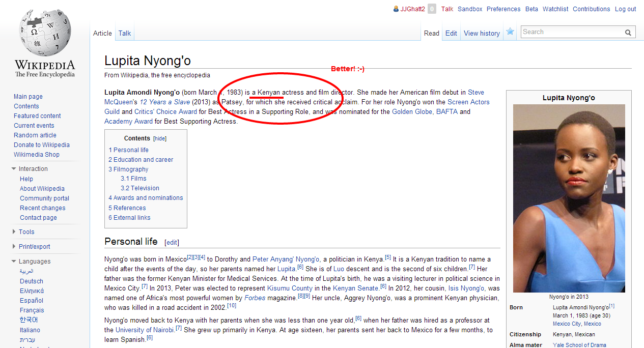Open the Beta link
644x348 pixels.
pos(531,9)
